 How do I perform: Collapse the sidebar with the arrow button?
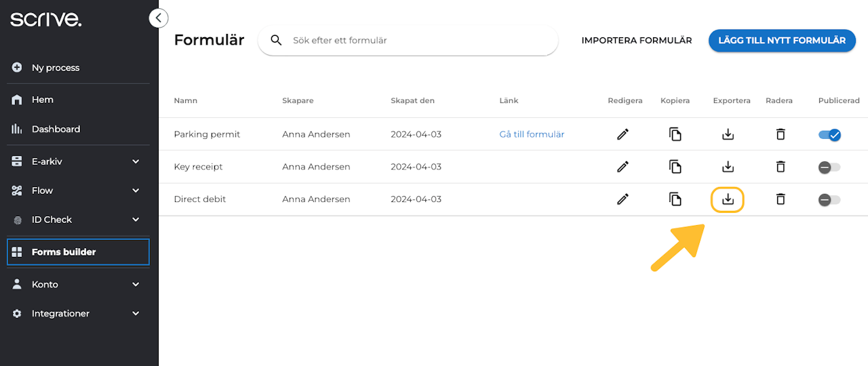[x=158, y=18]
